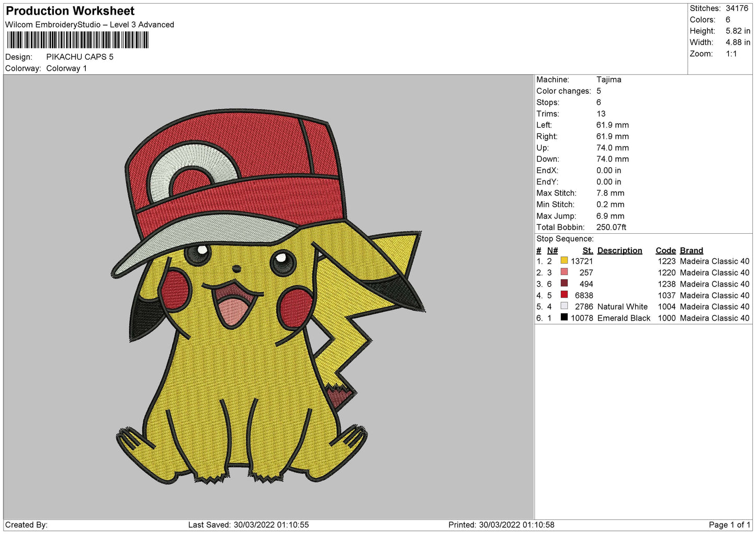Click the Machine value Tajima

(608, 79)
